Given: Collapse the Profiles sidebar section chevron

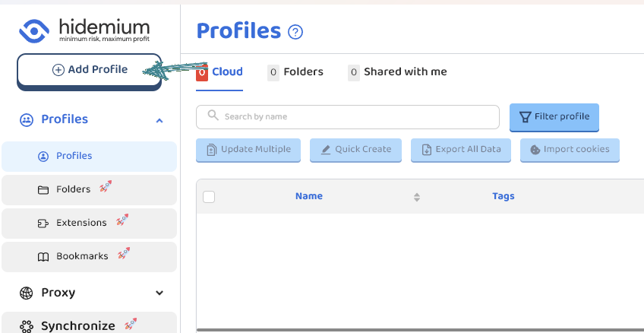Looking at the screenshot, I should click(x=159, y=120).
